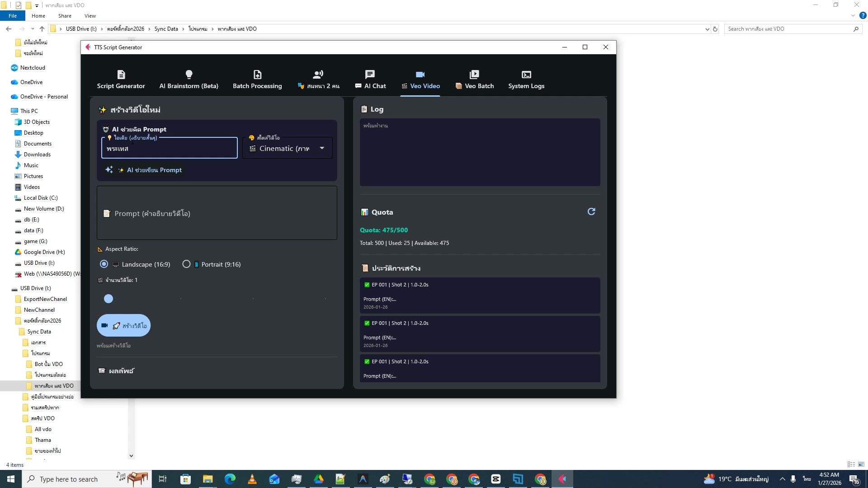Select Landscape (16:9) aspect ratio
The width and height of the screenshot is (868, 488).
pos(104,264)
